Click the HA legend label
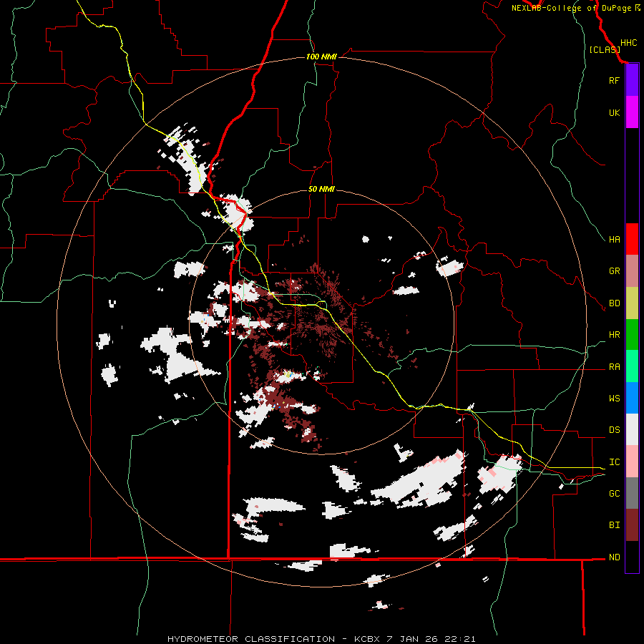 (x=614, y=239)
